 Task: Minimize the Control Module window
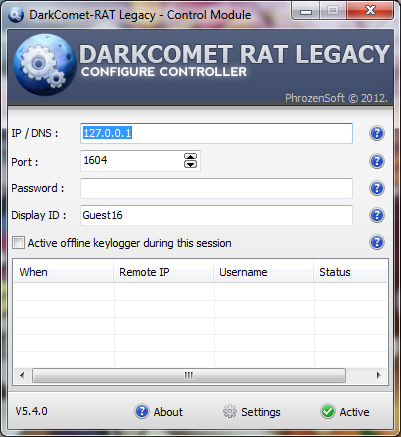(306, 11)
